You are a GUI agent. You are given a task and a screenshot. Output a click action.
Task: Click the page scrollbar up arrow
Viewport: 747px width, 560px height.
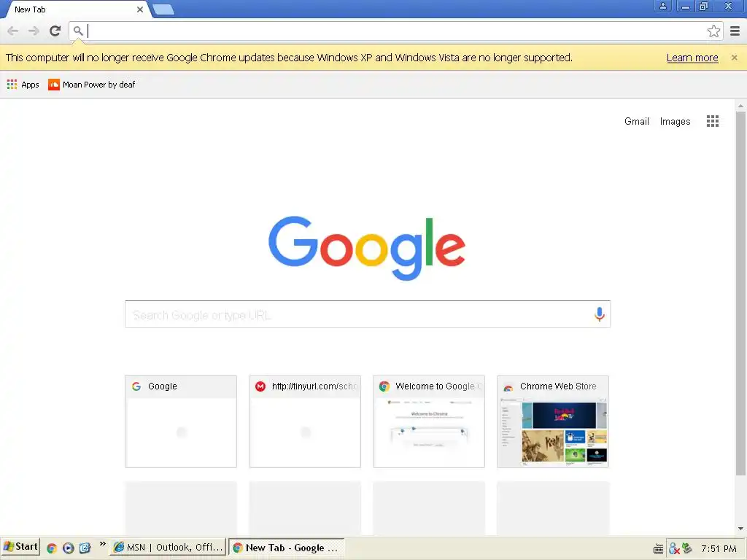tap(740, 106)
